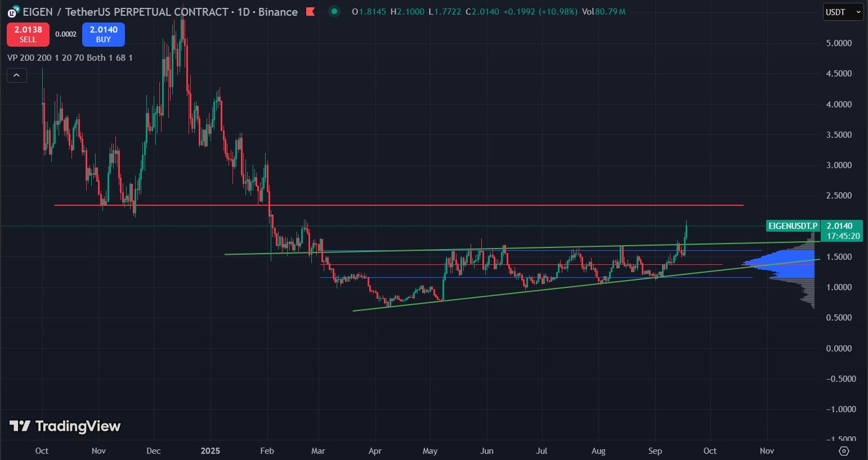Screen dimensions: 868x460
Task: Click the TradingView logo watermark
Action: pos(65,426)
